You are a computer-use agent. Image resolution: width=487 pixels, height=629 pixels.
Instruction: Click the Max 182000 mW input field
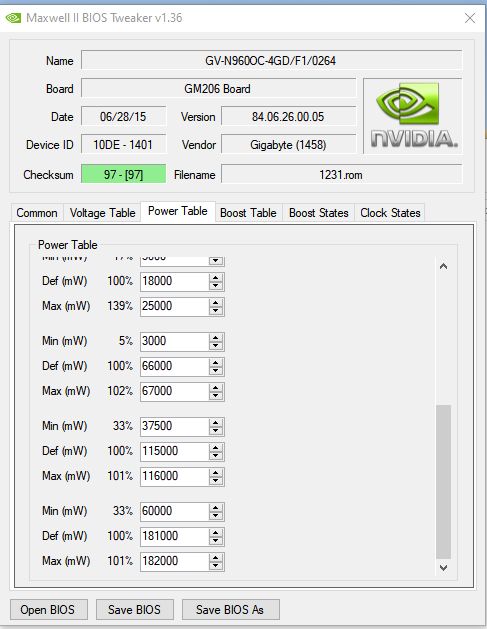(175, 561)
